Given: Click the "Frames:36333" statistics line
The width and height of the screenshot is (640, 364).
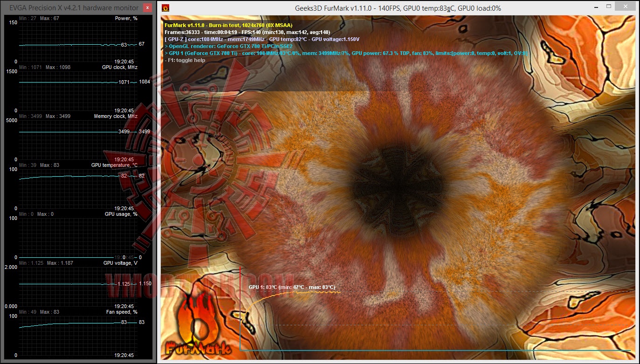Looking at the screenshot, I should click(x=248, y=32).
